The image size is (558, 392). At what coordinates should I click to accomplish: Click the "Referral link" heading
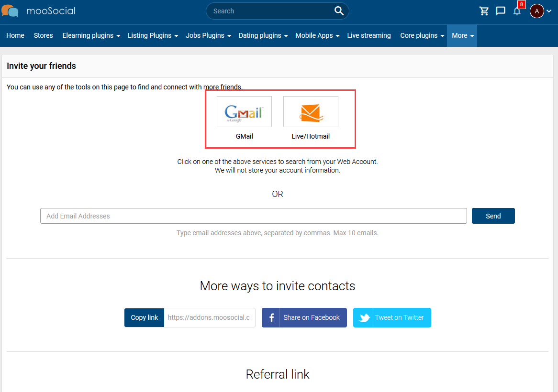coord(278,374)
